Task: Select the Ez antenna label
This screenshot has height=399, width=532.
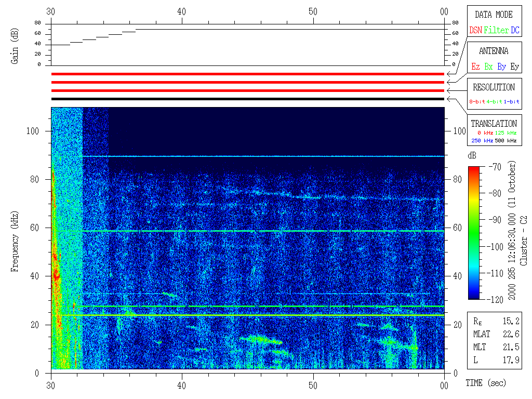Action: [475, 66]
